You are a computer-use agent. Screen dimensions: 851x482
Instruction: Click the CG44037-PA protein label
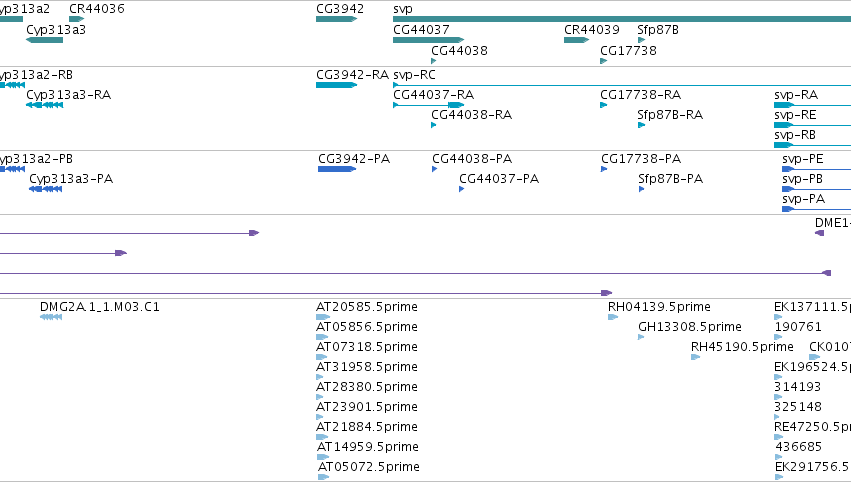499,179
